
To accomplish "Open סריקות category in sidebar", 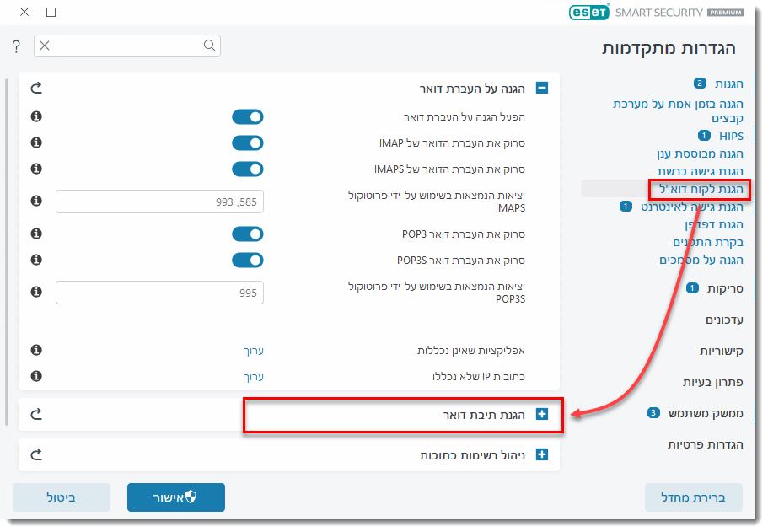I will [x=725, y=288].
